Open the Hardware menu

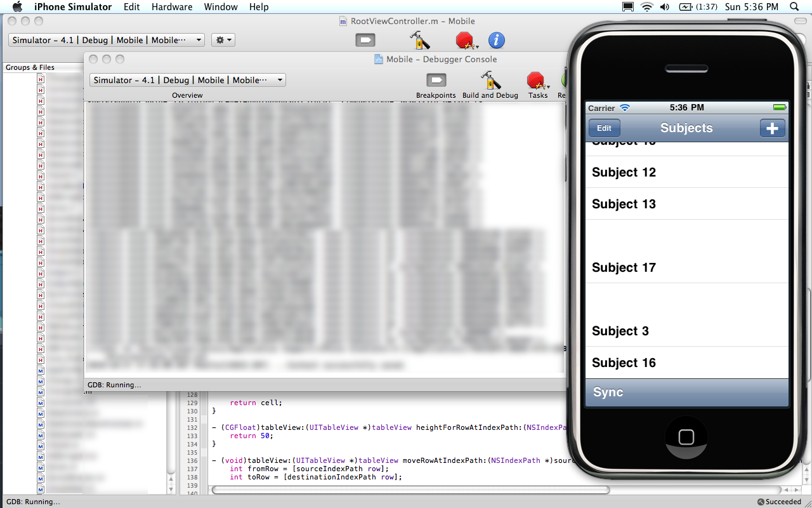172,7
